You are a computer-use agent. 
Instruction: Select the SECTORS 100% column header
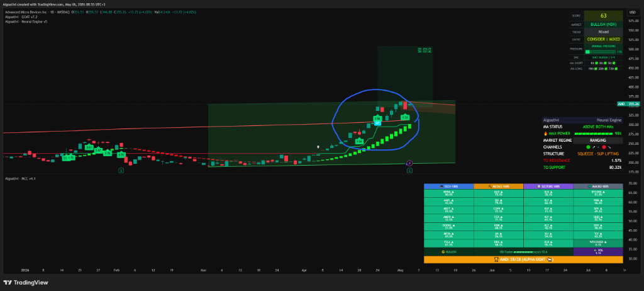548,186
